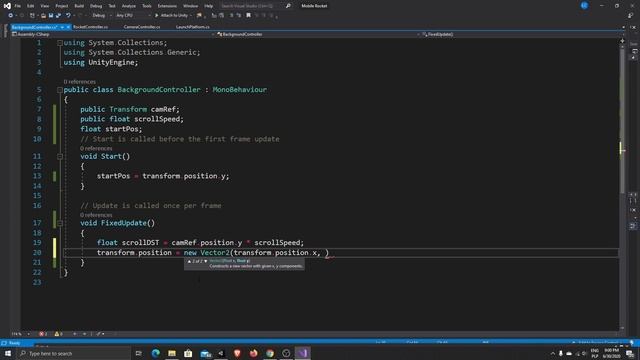Click Vector2 on line 20
Viewport: 640px width, 360px height.
click(x=215, y=252)
